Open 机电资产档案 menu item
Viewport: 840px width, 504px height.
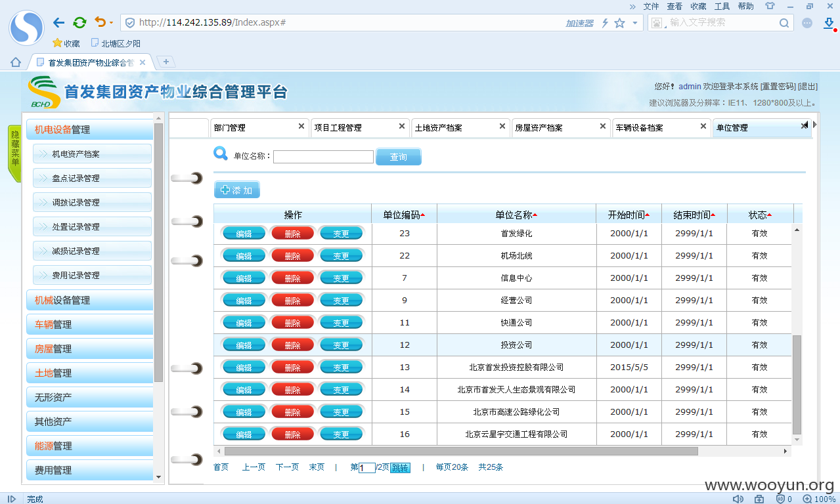click(92, 154)
